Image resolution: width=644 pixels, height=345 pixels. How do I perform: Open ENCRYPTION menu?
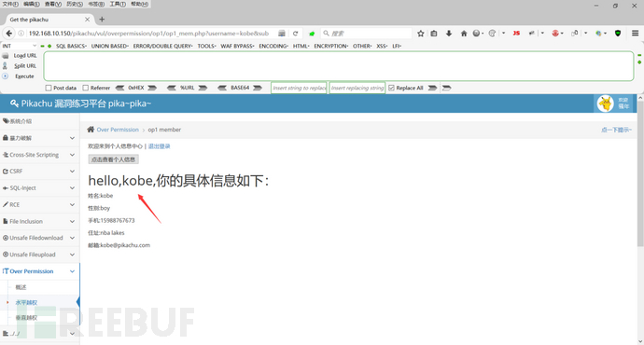[331, 46]
